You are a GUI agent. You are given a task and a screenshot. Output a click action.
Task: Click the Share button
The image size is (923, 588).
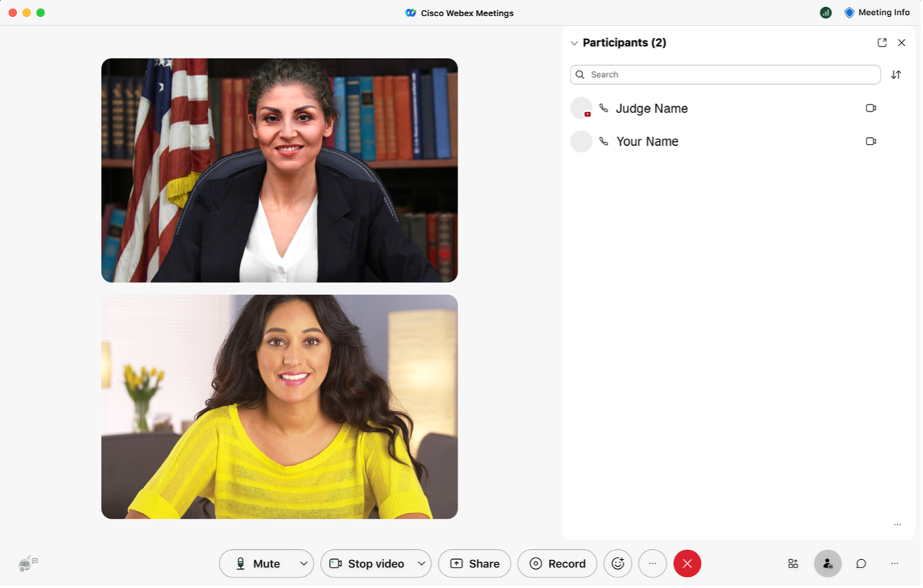(x=474, y=563)
